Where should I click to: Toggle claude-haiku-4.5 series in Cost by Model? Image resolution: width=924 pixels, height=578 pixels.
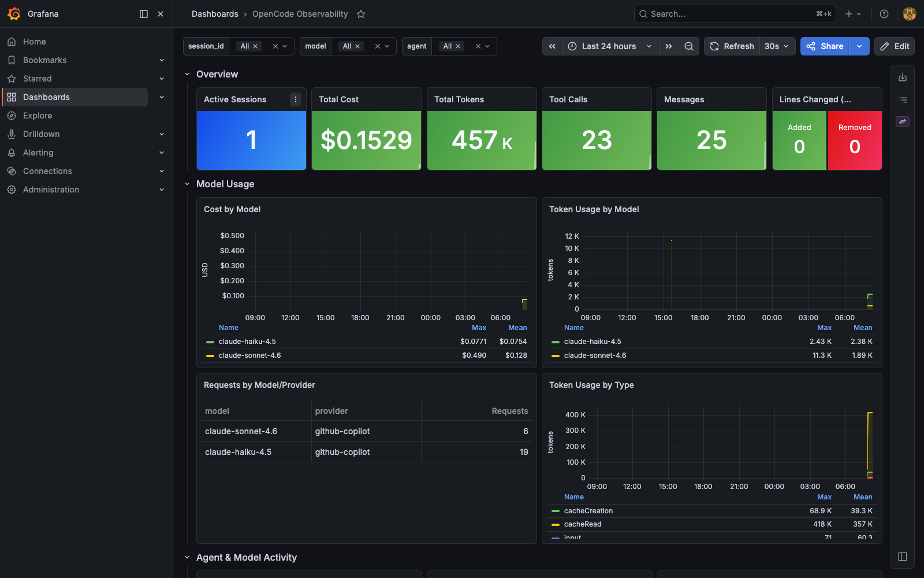click(x=247, y=342)
